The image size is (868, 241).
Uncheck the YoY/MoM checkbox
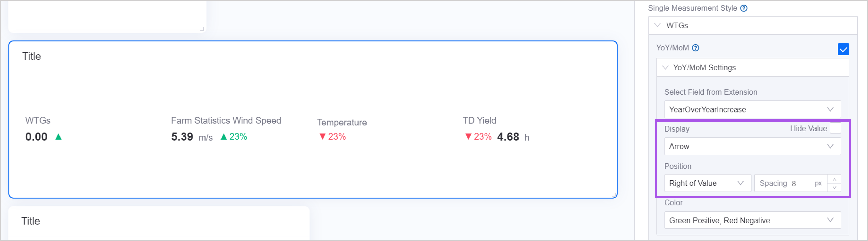coord(843,49)
